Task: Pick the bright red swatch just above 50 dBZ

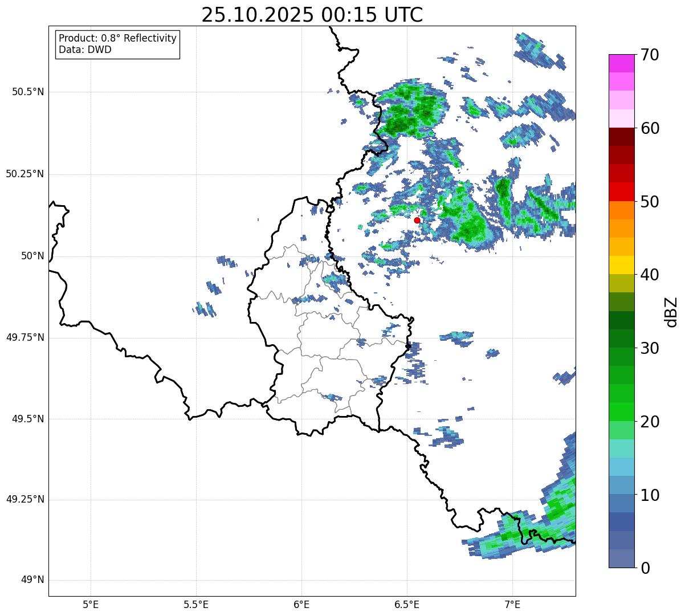Action: (x=621, y=192)
